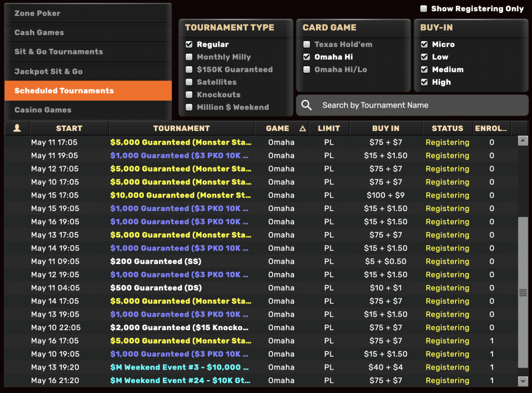
Task: Click the scrollbar down arrow
Action: pos(523,381)
